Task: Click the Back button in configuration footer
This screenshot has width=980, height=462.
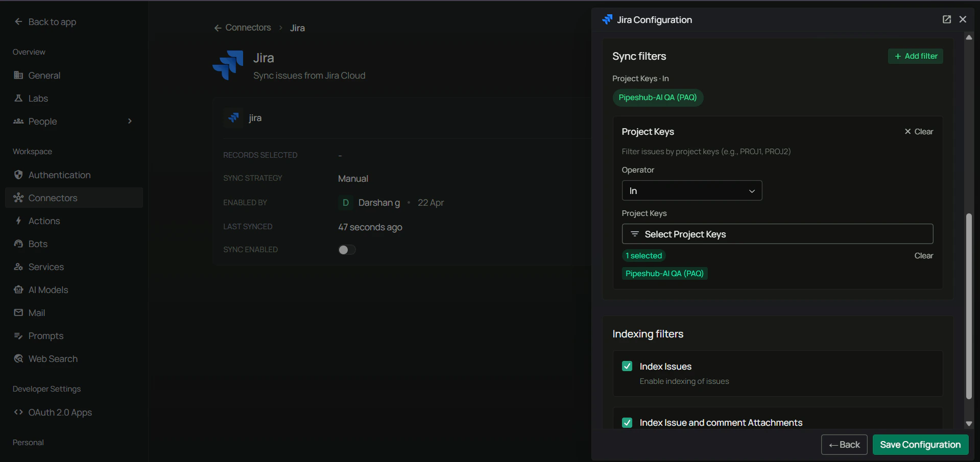Action: 844,445
